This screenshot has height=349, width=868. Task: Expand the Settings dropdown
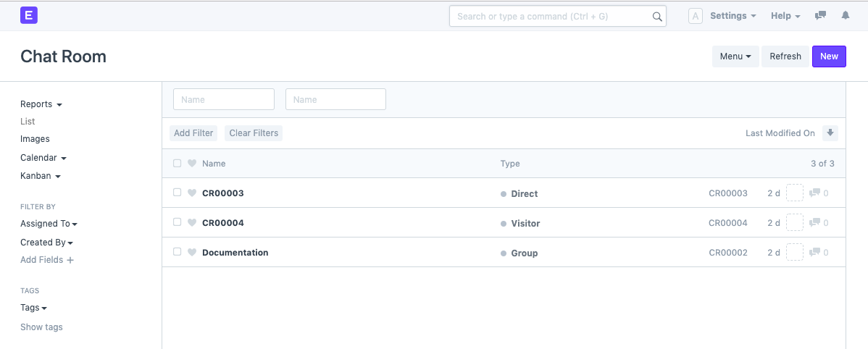[x=733, y=16]
